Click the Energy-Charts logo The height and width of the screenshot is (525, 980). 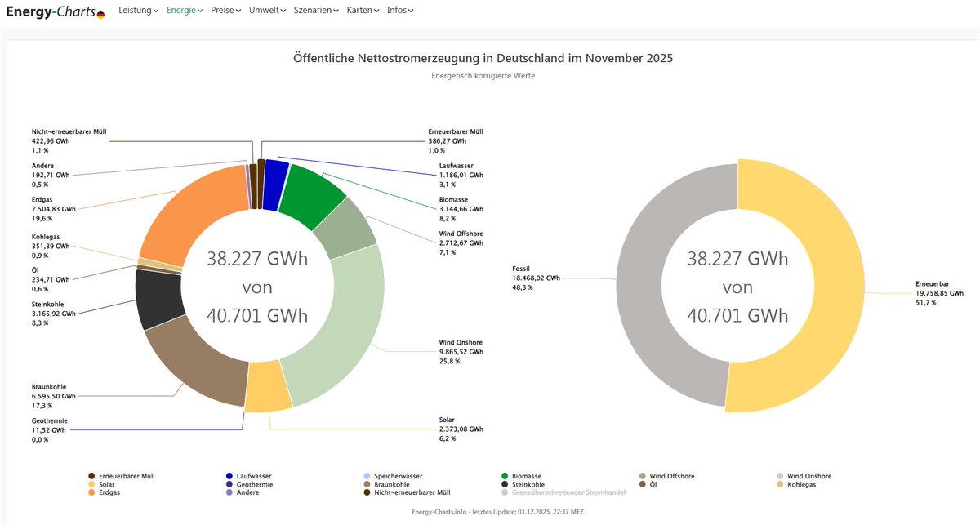click(50, 11)
